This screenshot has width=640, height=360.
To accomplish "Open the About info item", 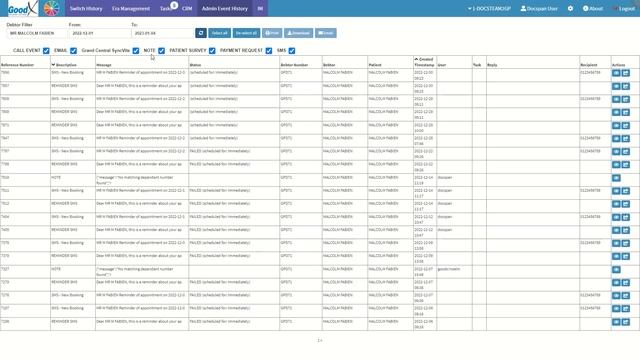I will 593,9.
